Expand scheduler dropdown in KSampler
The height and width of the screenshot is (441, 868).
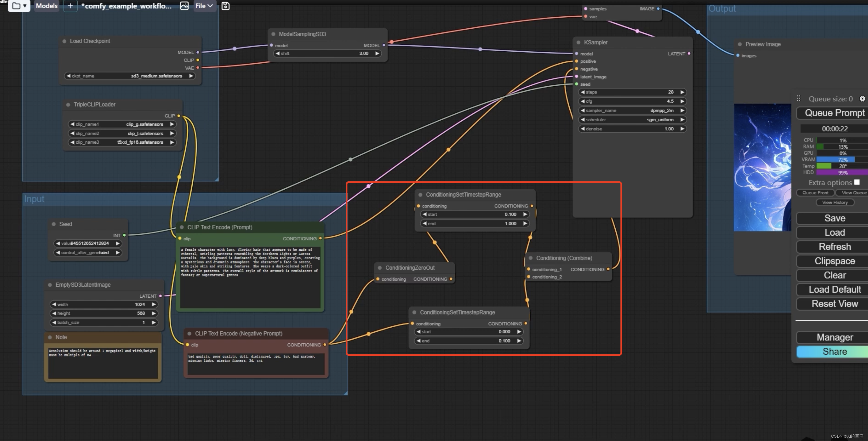coord(634,119)
